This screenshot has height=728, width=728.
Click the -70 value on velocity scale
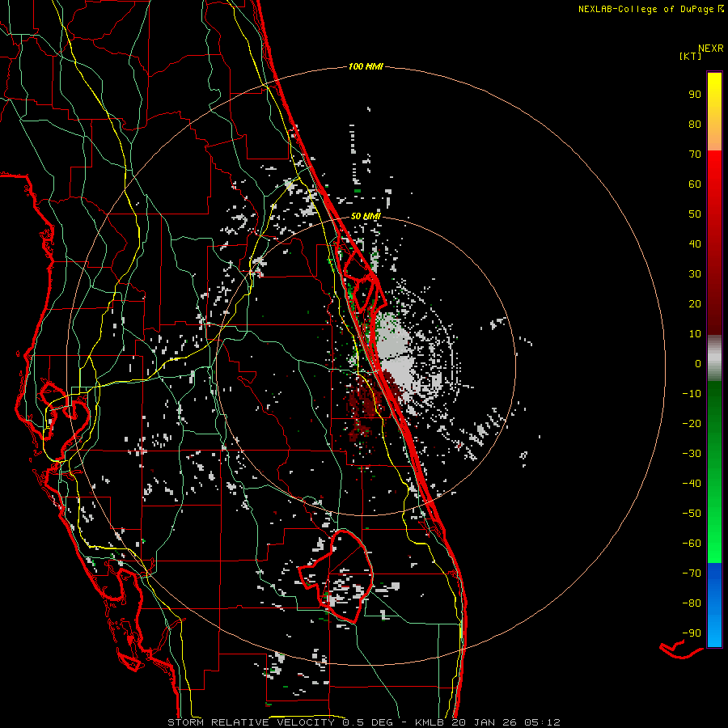click(x=692, y=574)
